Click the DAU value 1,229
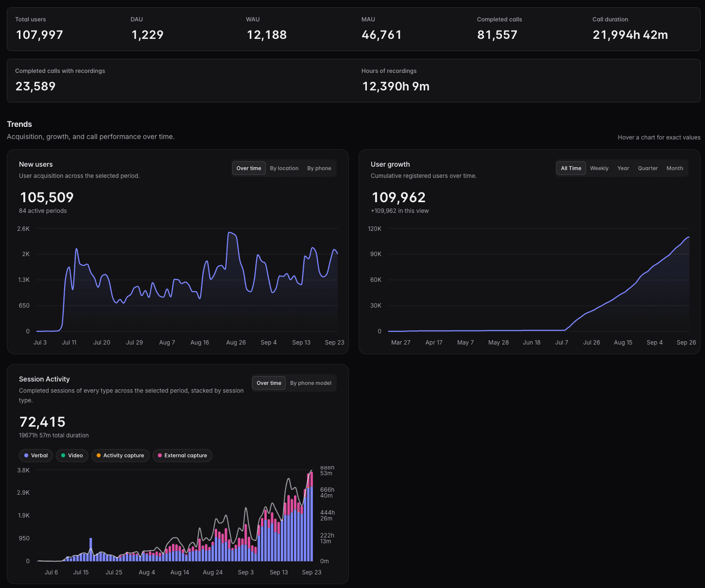This screenshot has height=588, width=705. click(x=147, y=35)
